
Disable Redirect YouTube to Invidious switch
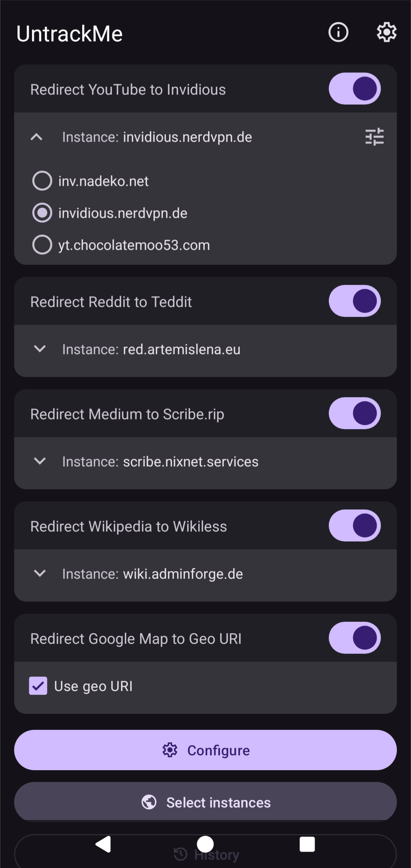[x=355, y=89]
